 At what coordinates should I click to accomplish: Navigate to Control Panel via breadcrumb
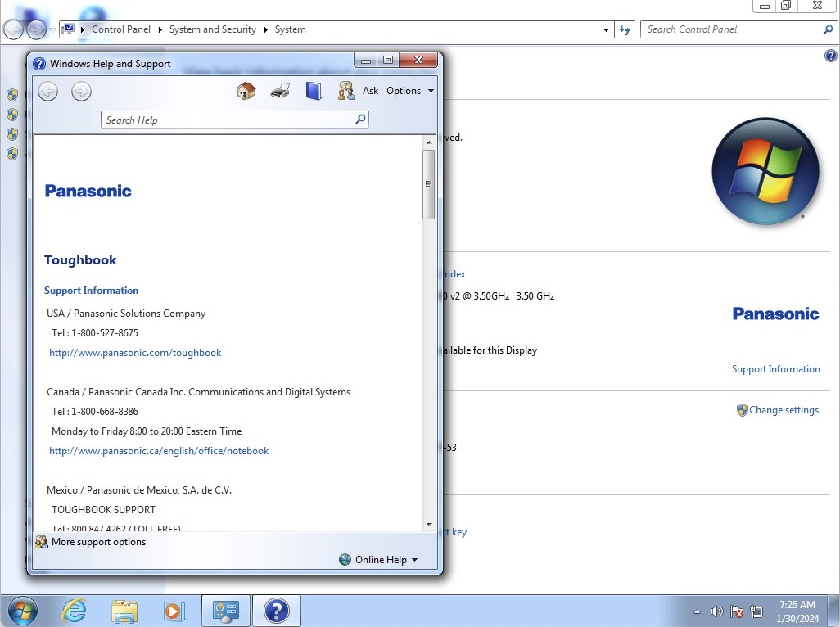click(x=121, y=29)
